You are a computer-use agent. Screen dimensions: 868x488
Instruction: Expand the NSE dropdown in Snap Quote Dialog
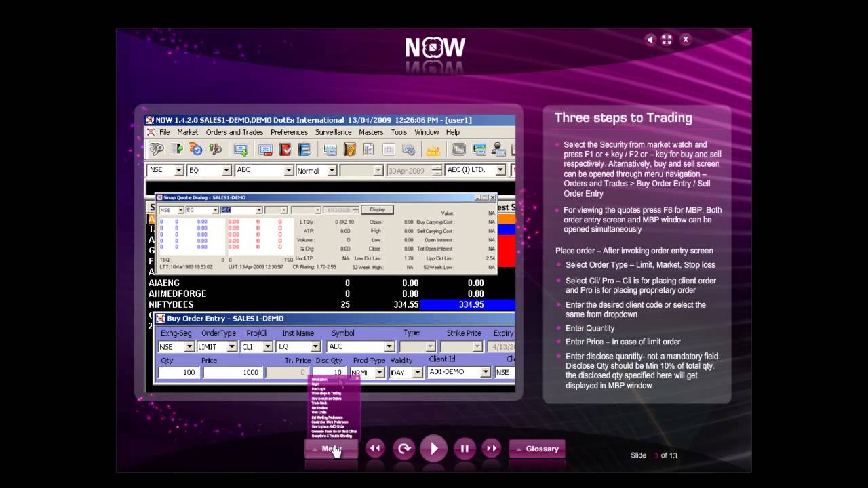point(181,210)
